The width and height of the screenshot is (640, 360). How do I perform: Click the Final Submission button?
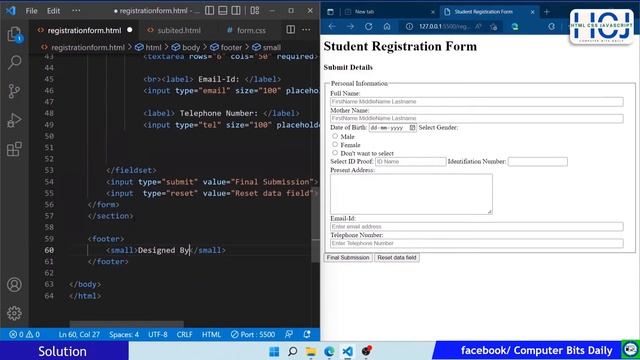(348, 258)
